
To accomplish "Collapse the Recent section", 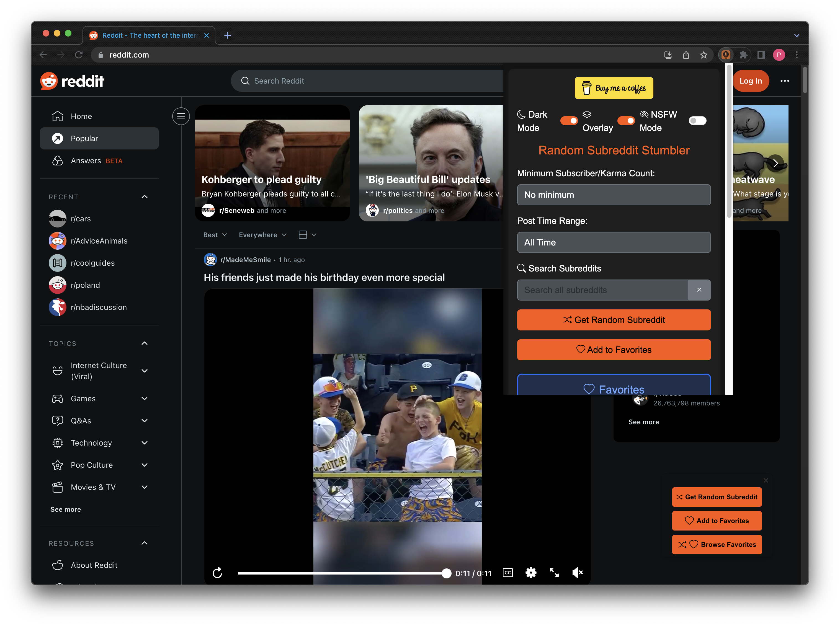I will 145,197.
